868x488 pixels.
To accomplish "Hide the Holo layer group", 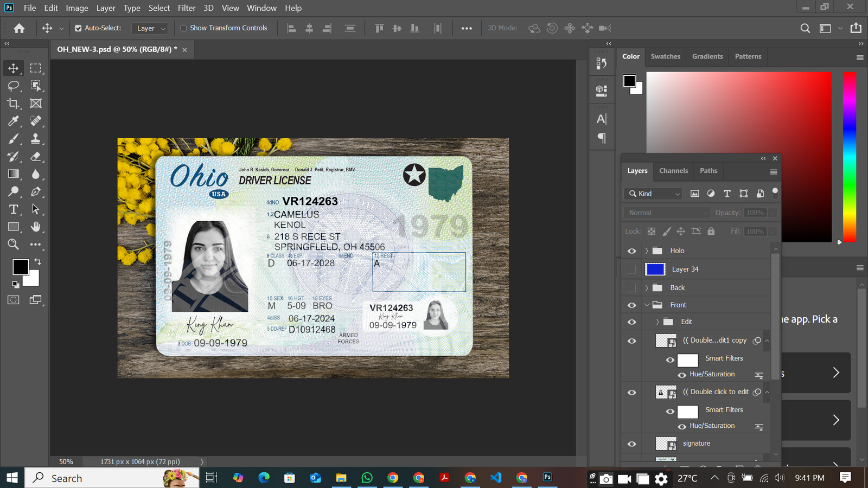I will 631,251.
